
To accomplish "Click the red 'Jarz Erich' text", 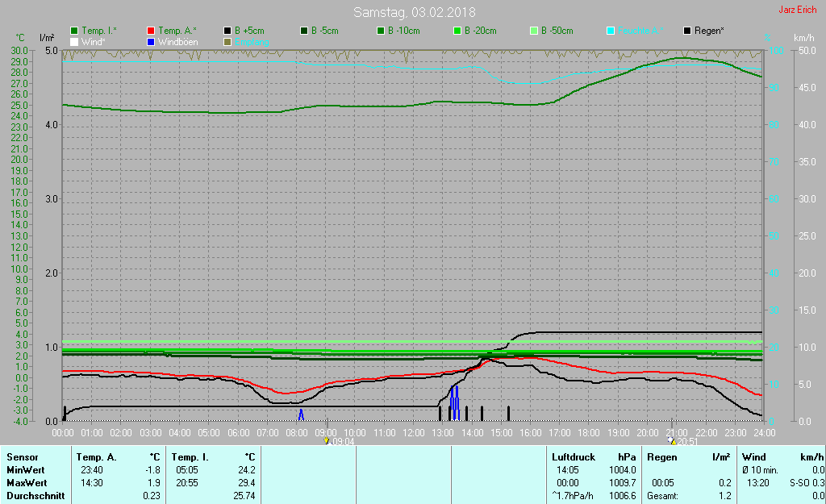I will pyautogui.click(x=798, y=10).
